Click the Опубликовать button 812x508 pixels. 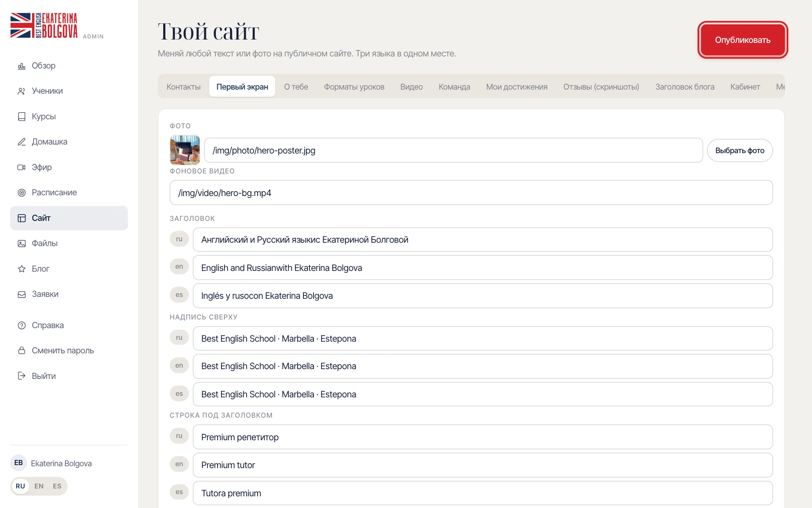[742, 40]
